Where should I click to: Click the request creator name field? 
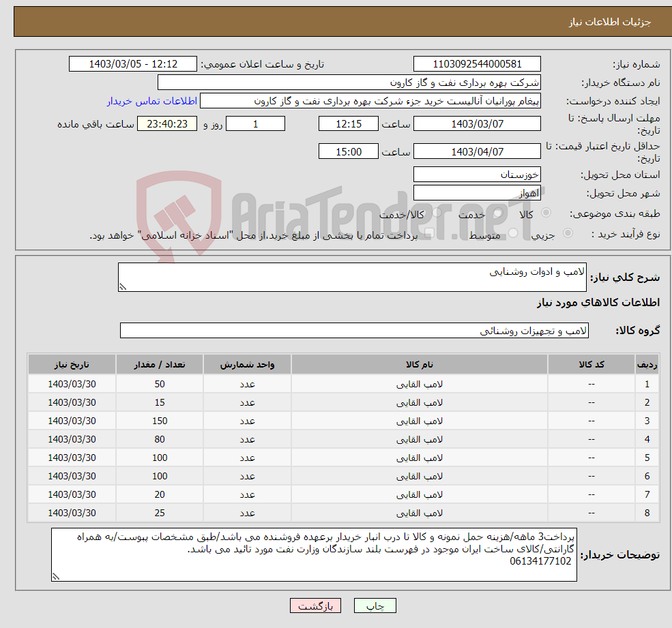(370, 101)
